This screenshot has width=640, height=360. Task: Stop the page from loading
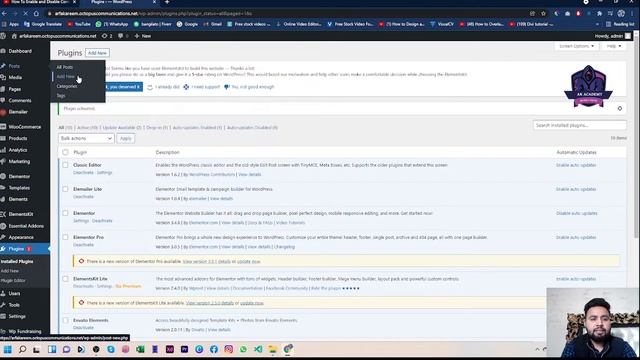25,13
